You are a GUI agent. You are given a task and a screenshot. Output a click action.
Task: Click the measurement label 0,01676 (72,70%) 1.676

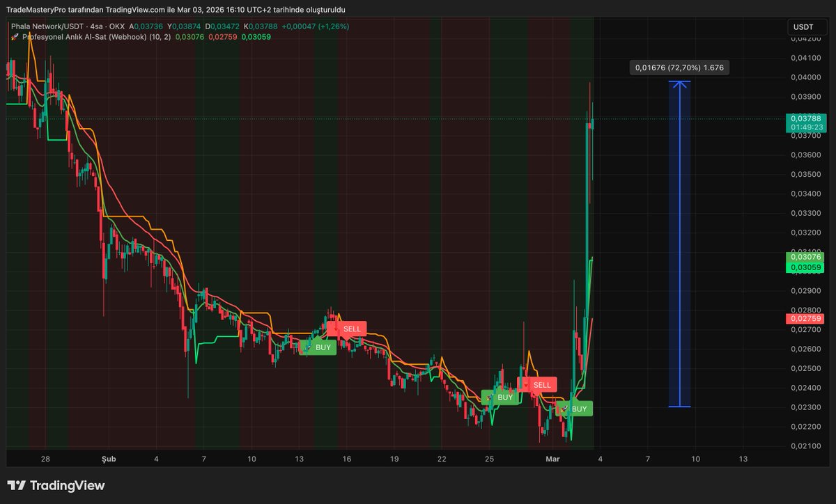coord(679,68)
